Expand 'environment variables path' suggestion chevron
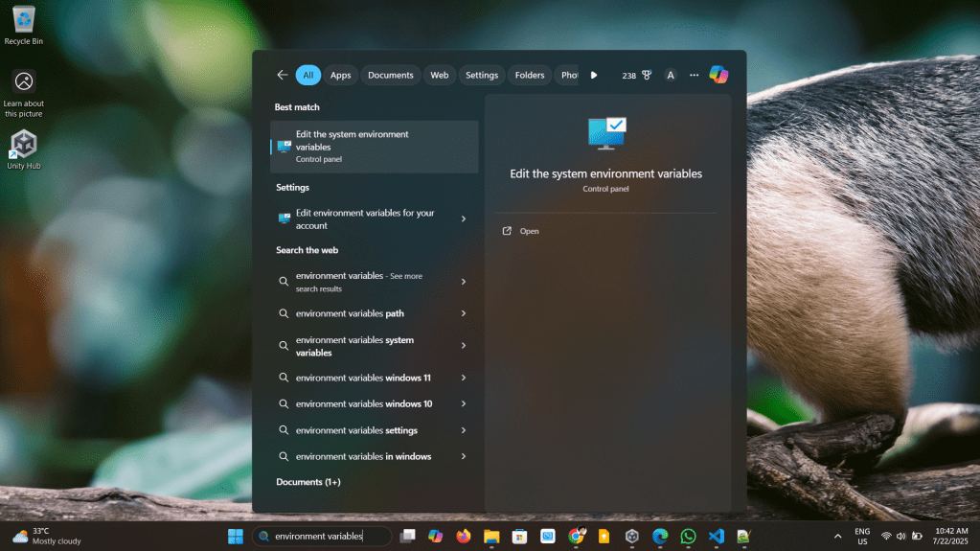 [464, 313]
